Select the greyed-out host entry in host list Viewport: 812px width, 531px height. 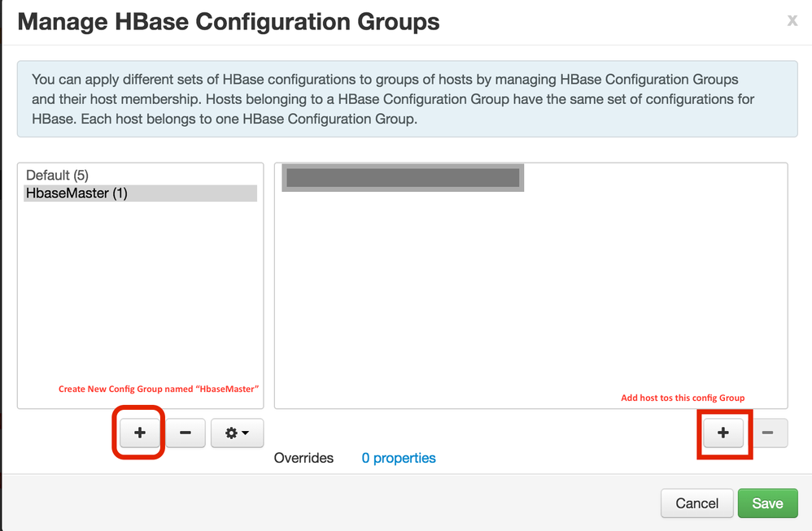403,178
